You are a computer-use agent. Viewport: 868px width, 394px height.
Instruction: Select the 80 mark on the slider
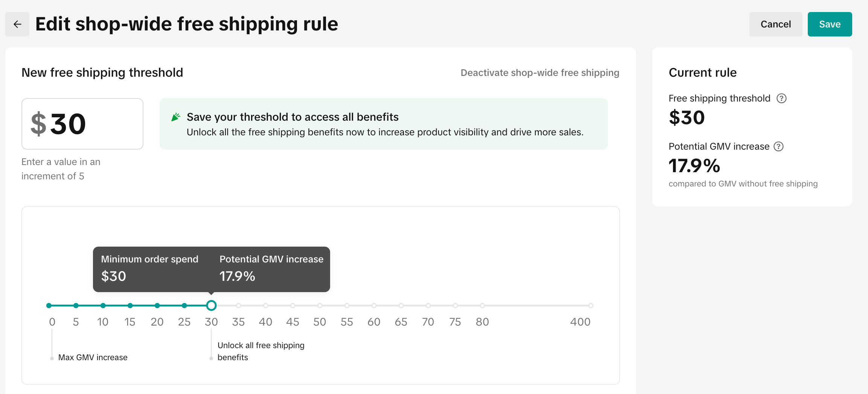(483, 306)
